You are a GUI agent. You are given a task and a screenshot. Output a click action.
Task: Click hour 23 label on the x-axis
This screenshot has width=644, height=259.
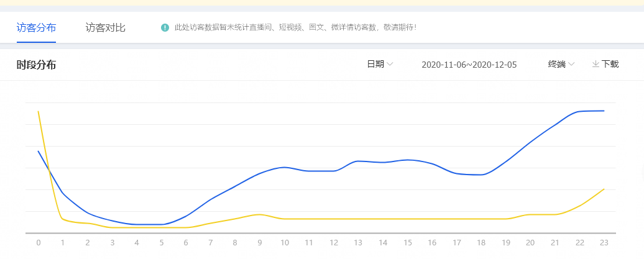604,243
